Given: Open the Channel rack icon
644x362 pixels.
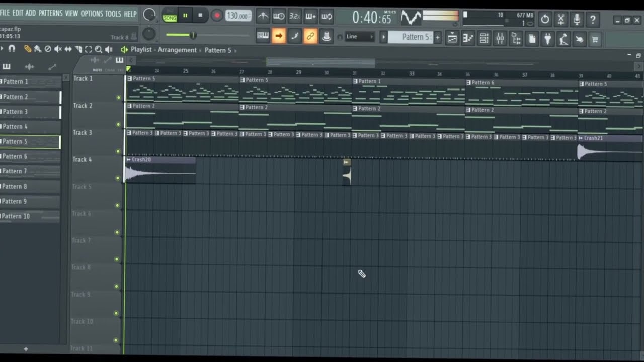Looking at the screenshot, I should (x=484, y=38).
